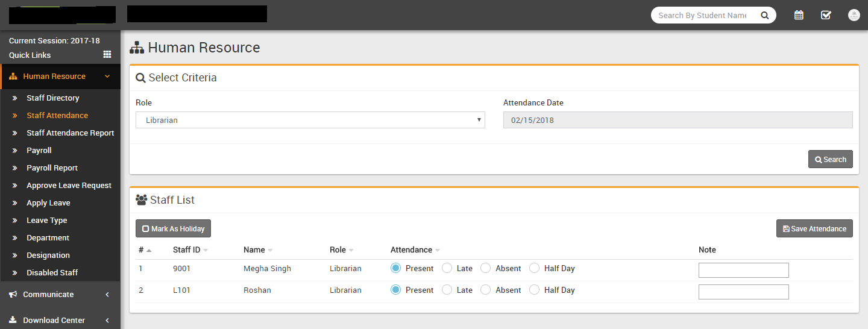Open the user profile avatar
This screenshot has height=329, width=868.
coord(854,15)
